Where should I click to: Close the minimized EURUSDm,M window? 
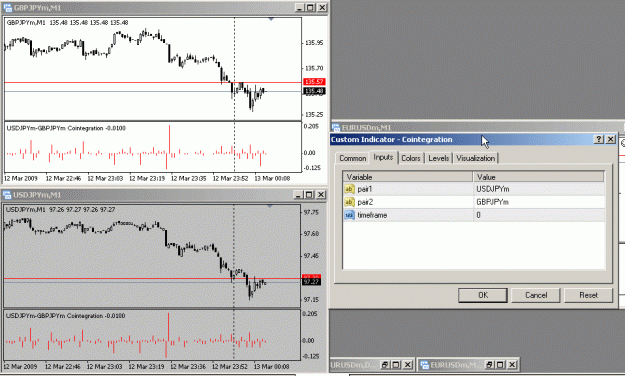click(x=512, y=364)
